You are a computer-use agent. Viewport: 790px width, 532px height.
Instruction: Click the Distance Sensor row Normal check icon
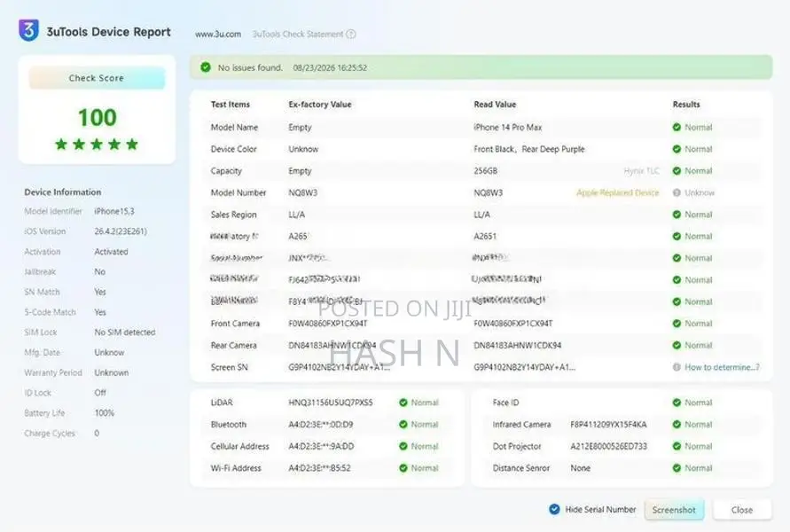[677, 468]
